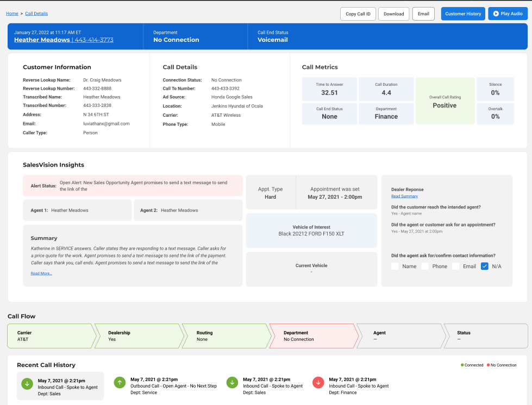Screen dimensions: 532x405
Task: Go to Home in the breadcrumb
Action: coord(12,13)
